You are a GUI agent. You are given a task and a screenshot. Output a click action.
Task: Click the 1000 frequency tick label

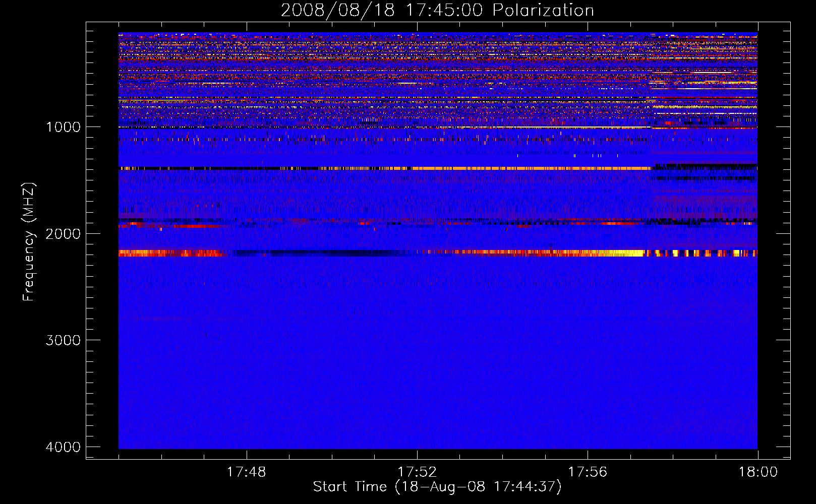[63, 127]
